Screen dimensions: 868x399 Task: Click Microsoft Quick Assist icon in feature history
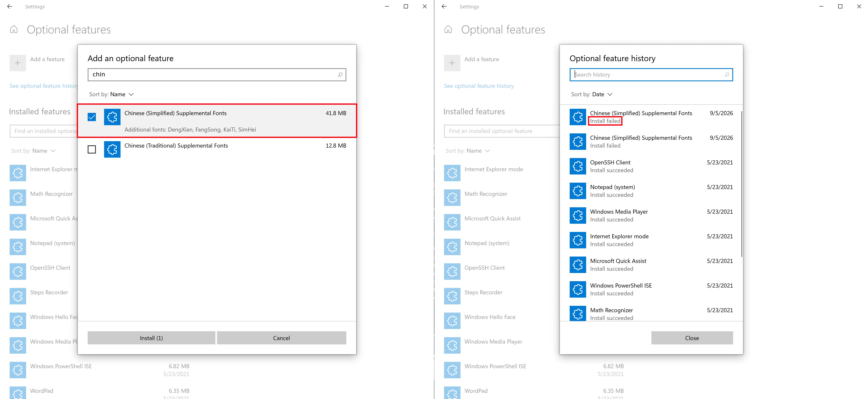(578, 265)
